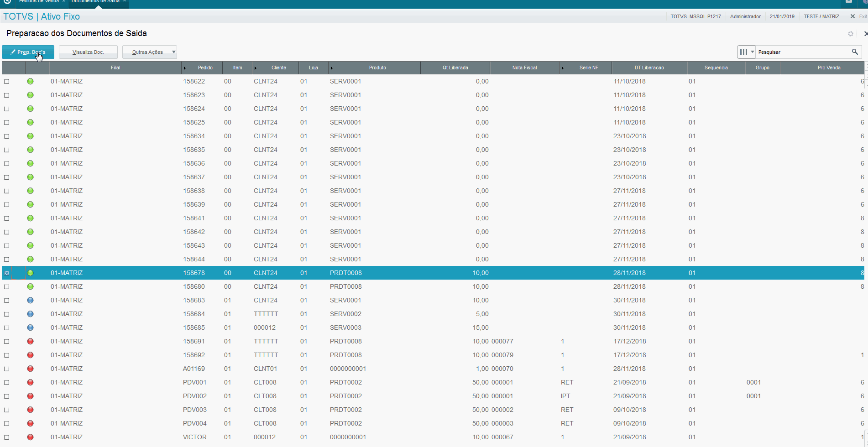Check the box for pedido 158684
The image size is (868, 447).
click(x=6, y=314)
